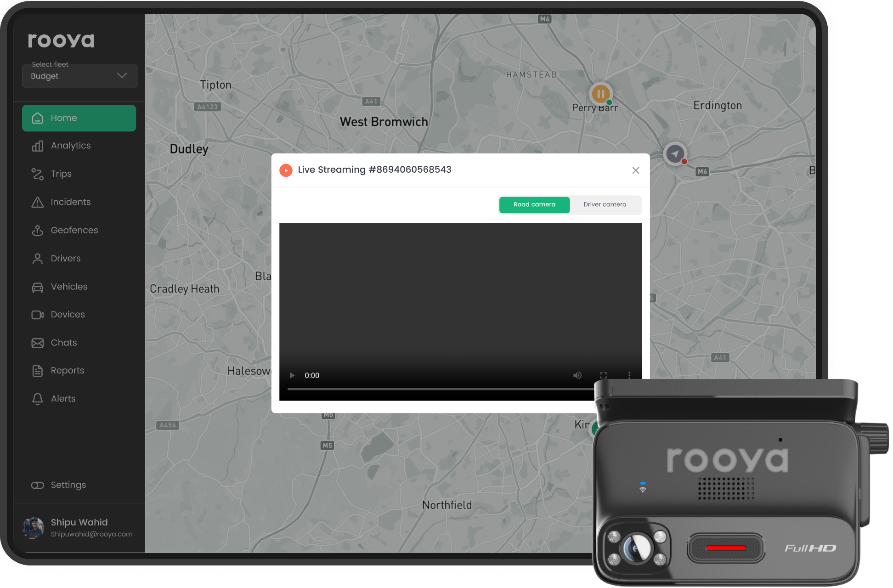The width and height of the screenshot is (893, 588).
Task: Switch to Driver camera view
Action: point(605,204)
